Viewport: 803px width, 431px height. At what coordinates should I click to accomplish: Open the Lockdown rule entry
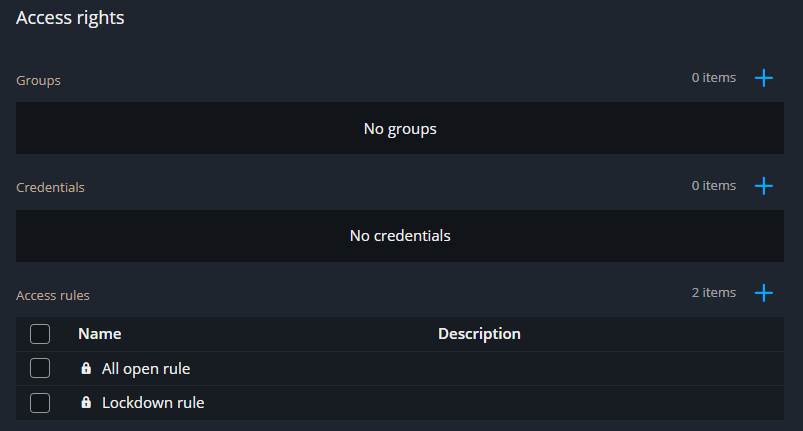153,403
